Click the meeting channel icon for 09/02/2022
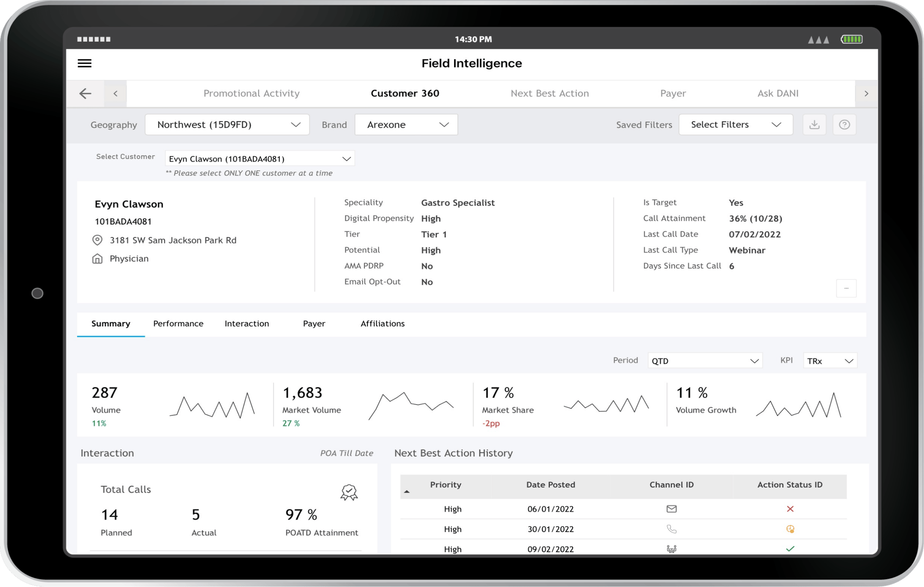This screenshot has height=587, width=924. [672, 549]
